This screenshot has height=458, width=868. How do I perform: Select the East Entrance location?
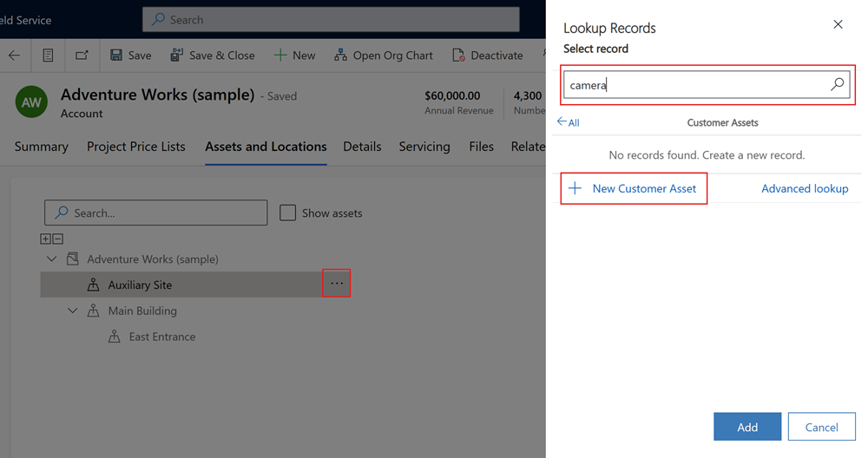(x=162, y=337)
